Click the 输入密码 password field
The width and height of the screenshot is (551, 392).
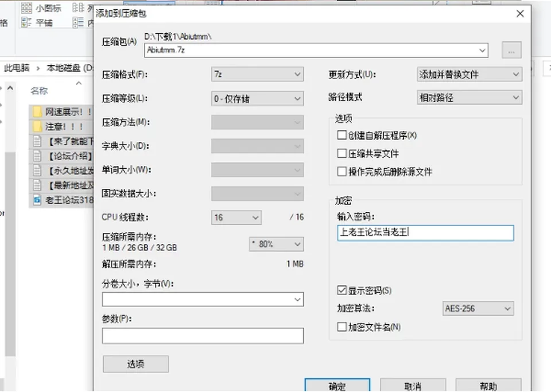point(425,233)
